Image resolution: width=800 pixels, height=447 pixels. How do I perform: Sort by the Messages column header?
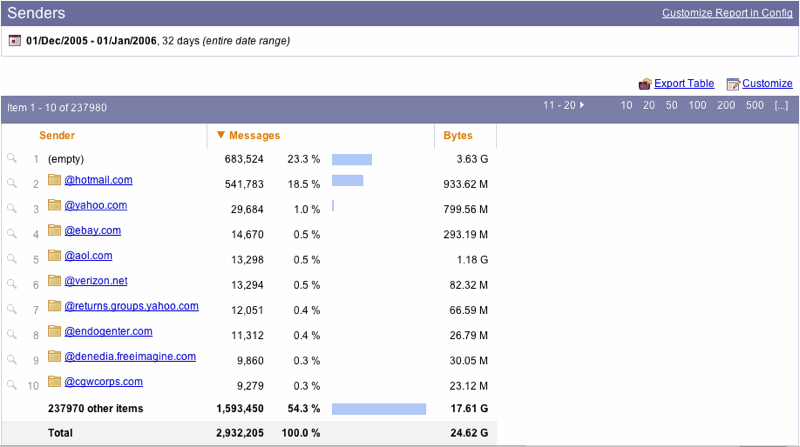[254, 135]
